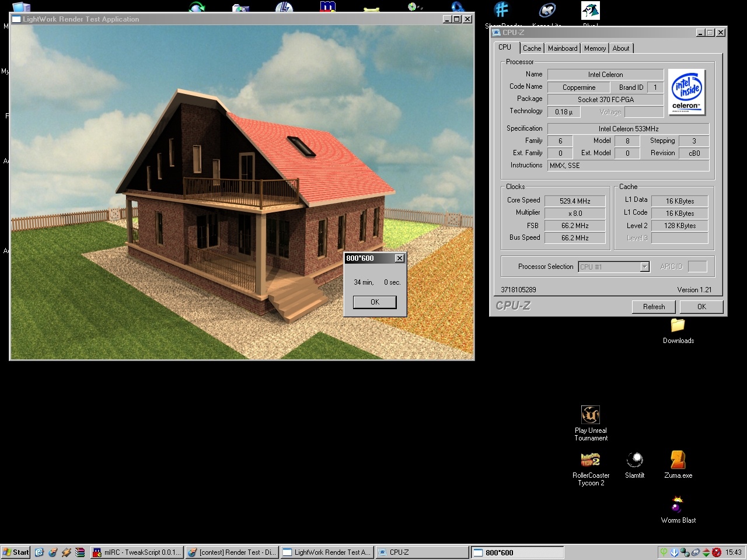Click the Technology value '0.18 µ'
Screen dimensions: 747x560
click(564, 112)
